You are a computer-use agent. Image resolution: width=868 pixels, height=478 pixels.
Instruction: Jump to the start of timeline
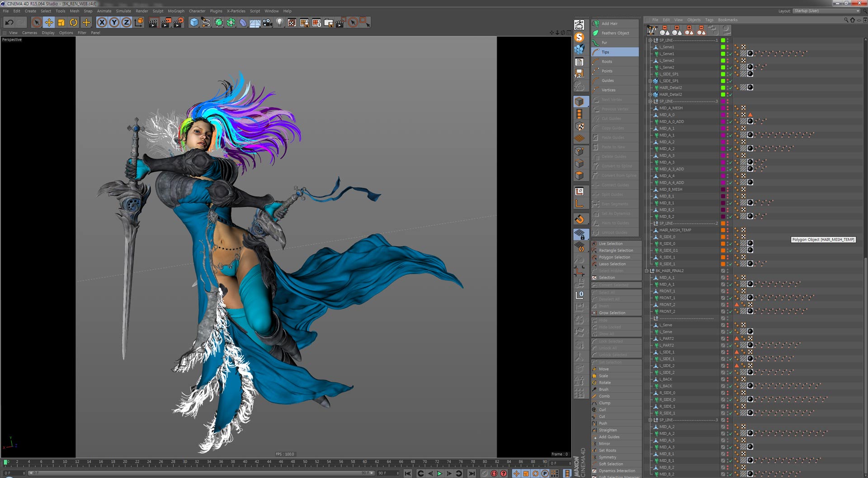(x=408, y=473)
